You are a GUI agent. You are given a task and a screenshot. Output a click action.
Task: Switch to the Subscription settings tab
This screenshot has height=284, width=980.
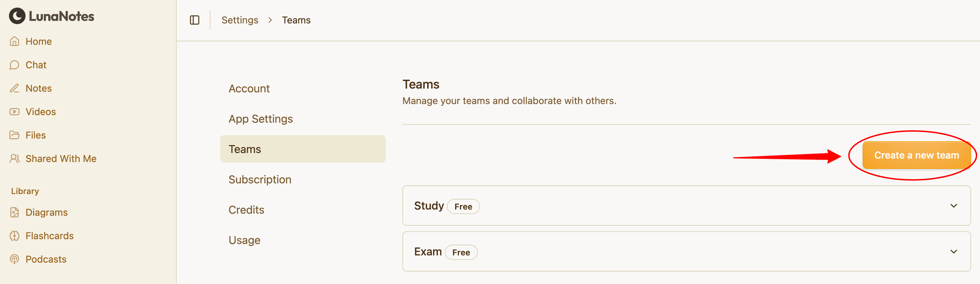260,180
